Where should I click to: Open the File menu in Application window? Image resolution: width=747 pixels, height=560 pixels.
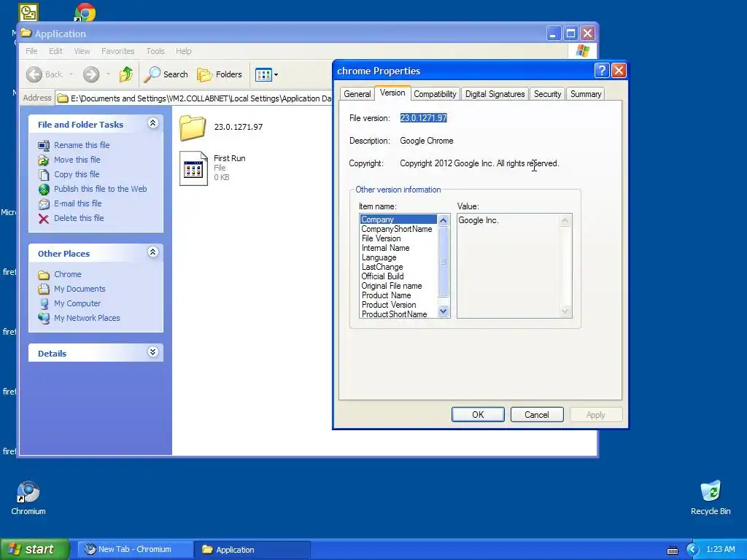click(31, 51)
